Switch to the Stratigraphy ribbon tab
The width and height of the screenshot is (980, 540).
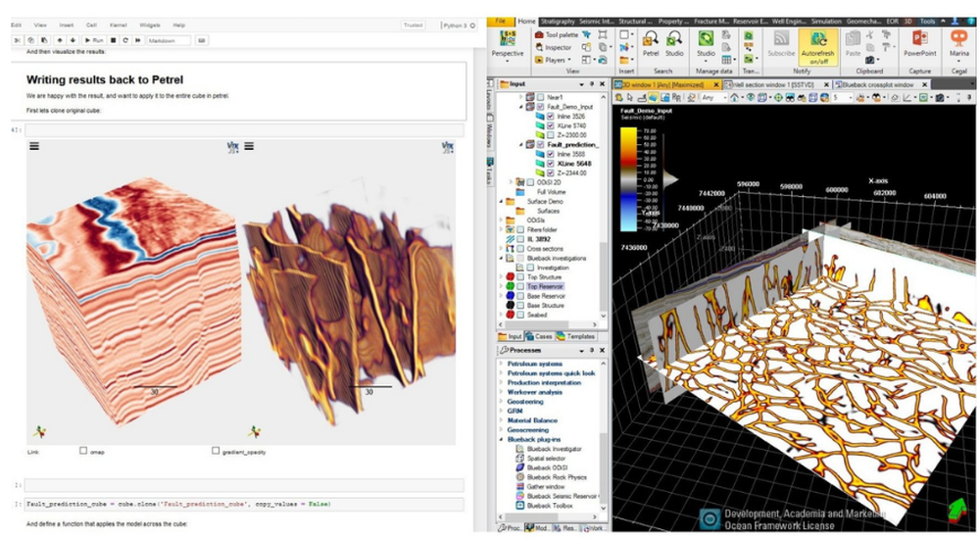click(x=558, y=22)
